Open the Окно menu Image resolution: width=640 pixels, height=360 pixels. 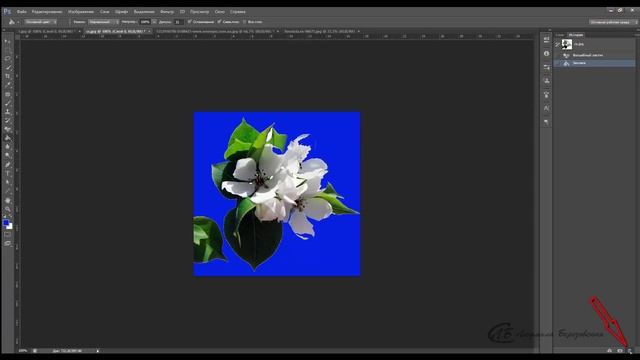[x=220, y=12]
